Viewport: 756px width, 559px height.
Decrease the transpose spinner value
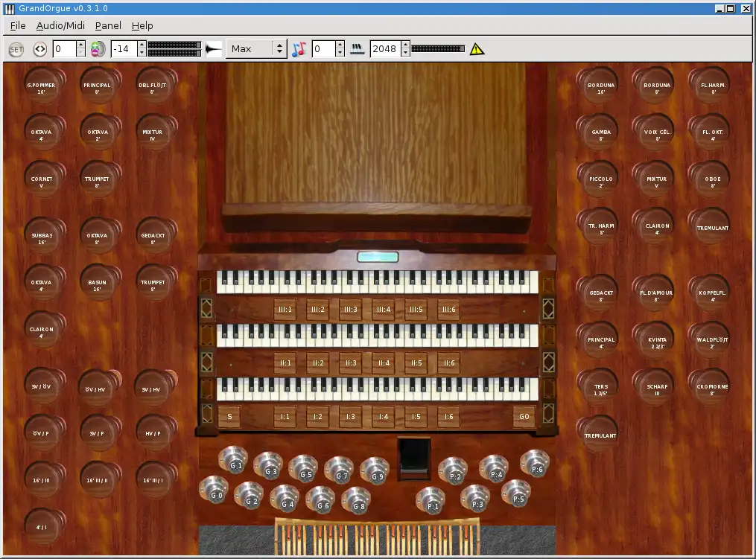tap(340, 53)
